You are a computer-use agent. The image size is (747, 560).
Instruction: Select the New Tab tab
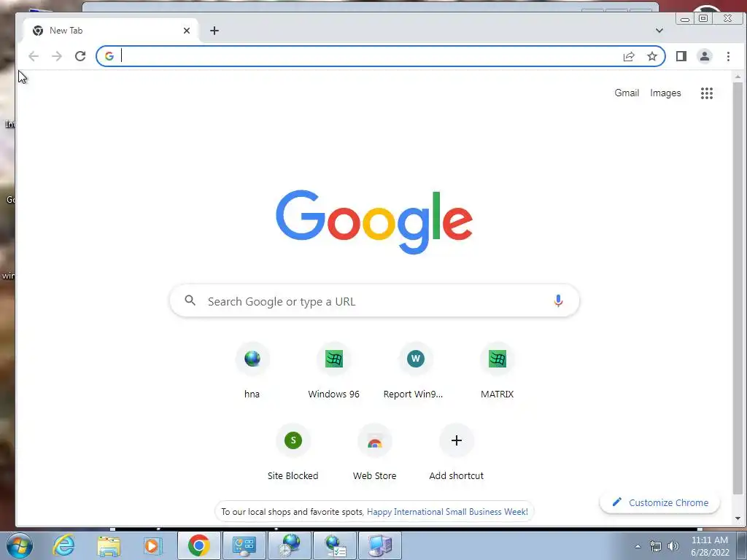111,31
